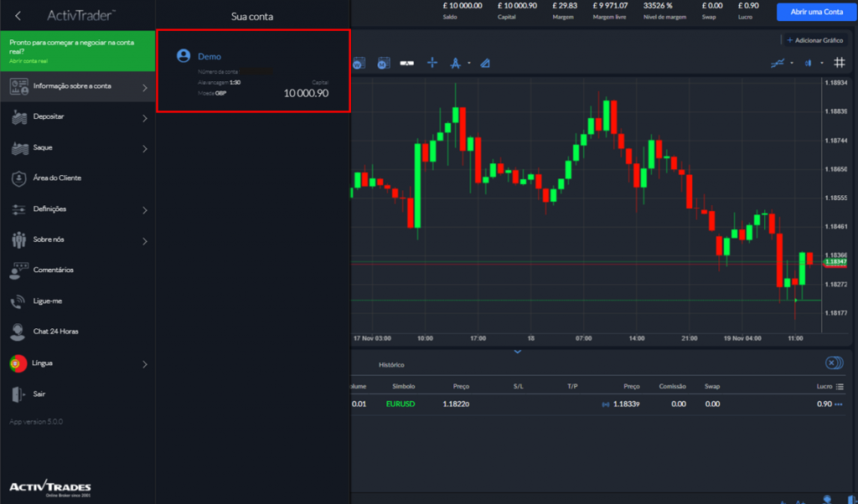
Task: Open the indicators dropdown arrow
Action: [x=792, y=64]
